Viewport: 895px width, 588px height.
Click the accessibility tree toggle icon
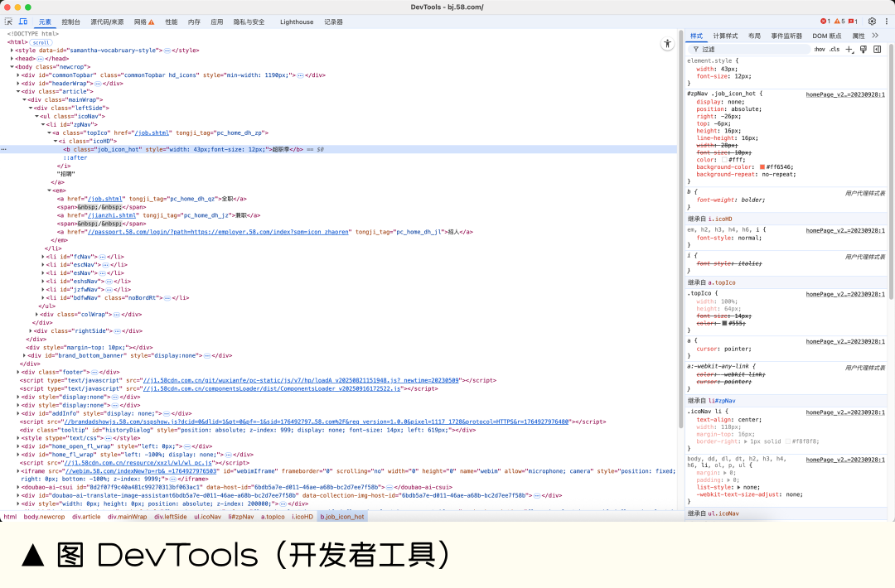tap(666, 44)
